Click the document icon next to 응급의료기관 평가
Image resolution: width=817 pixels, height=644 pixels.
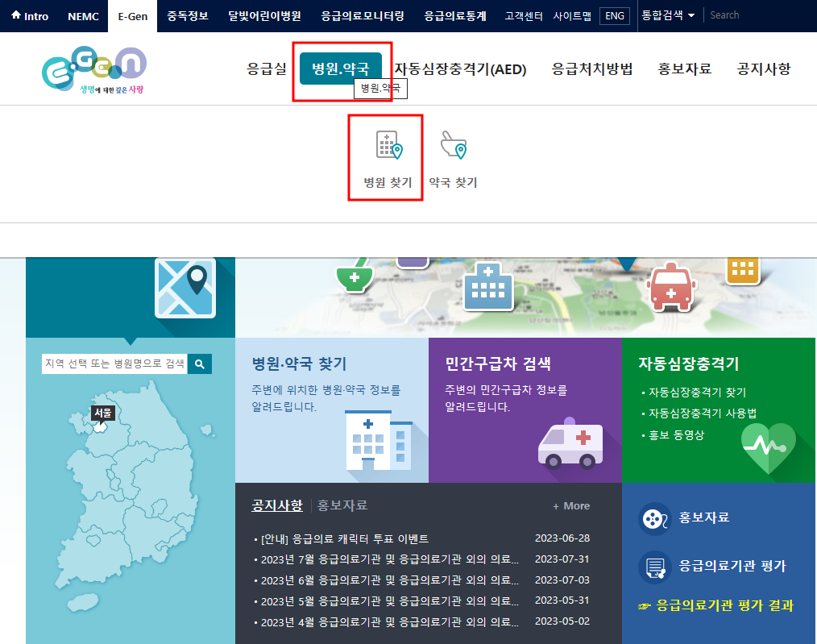(x=653, y=567)
